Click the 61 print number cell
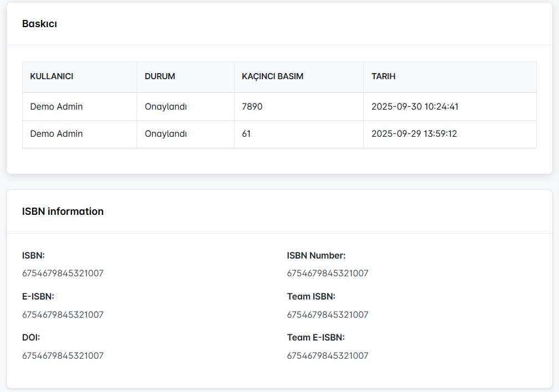The width and height of the screenshot is (559, 392). pyautogui.click(x=246, y=133)
